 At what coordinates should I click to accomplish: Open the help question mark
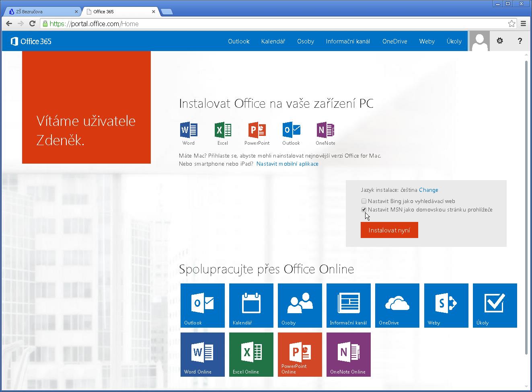[x=520, y=41]
